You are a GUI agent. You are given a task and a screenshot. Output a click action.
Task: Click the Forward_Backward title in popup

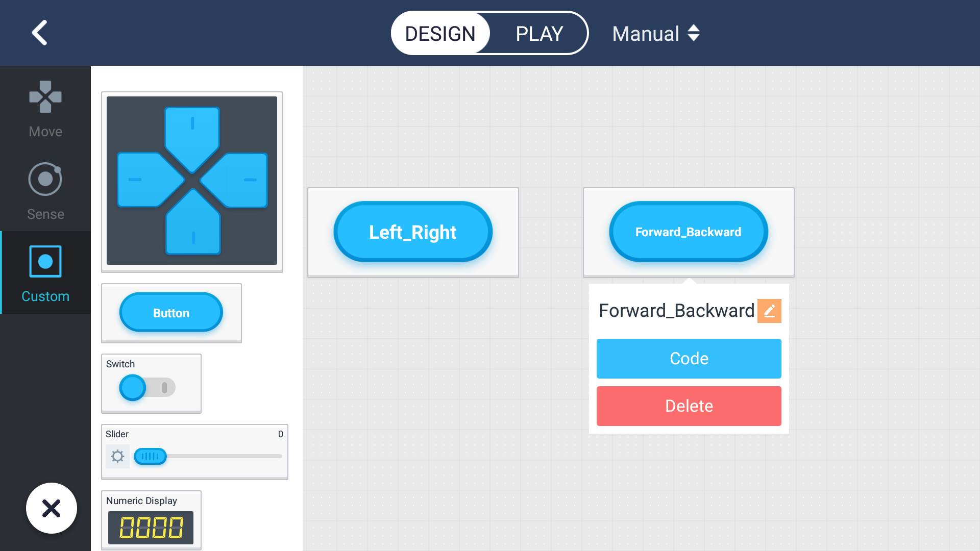pyautogui.click(x=676, y=311)
